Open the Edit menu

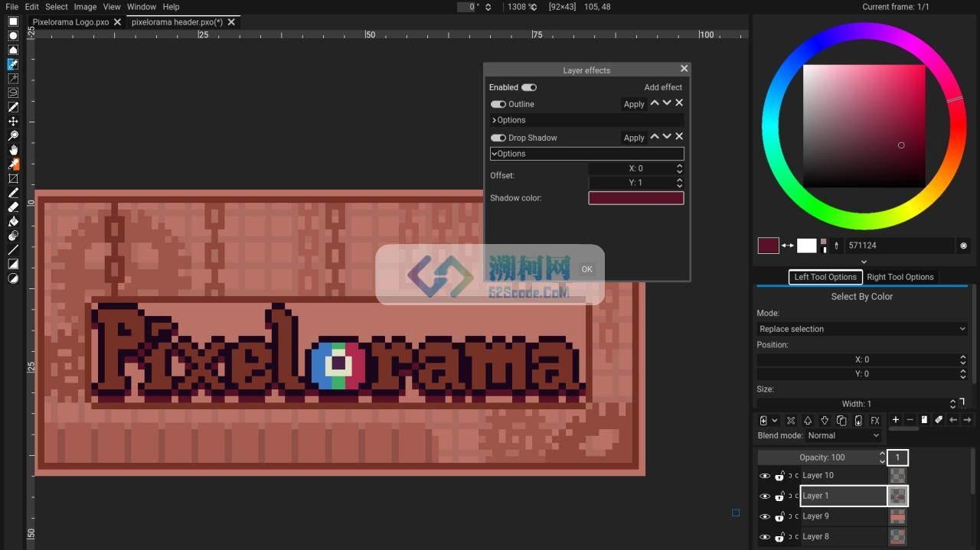pyautogui.click(x=31, y=7)
